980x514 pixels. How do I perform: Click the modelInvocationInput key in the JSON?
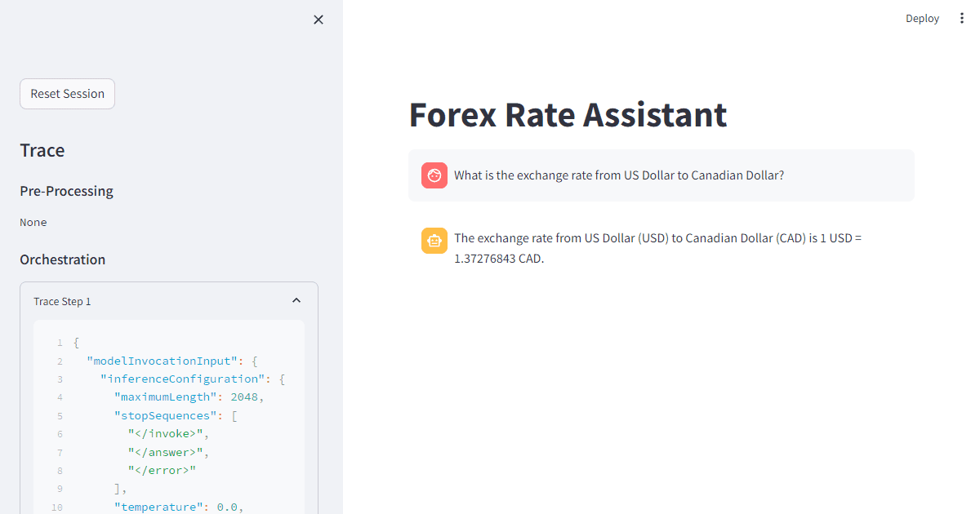tap(161, 361)
